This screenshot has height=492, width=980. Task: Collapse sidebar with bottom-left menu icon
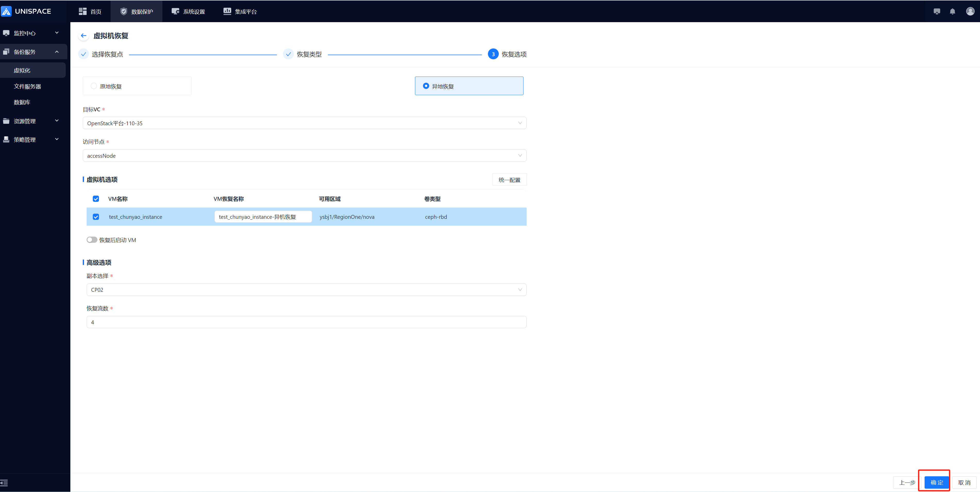(4, 483)
